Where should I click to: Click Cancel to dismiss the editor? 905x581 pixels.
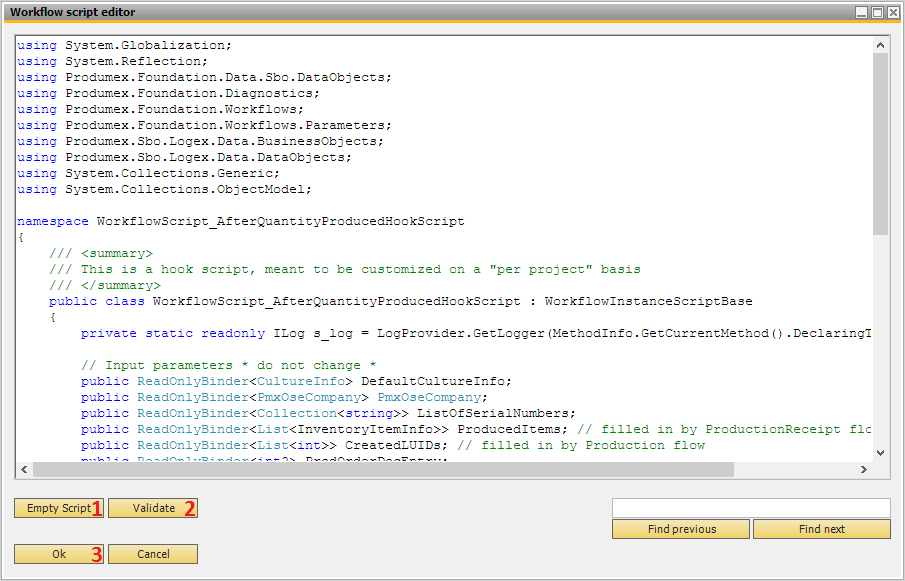tap(152, 553)
